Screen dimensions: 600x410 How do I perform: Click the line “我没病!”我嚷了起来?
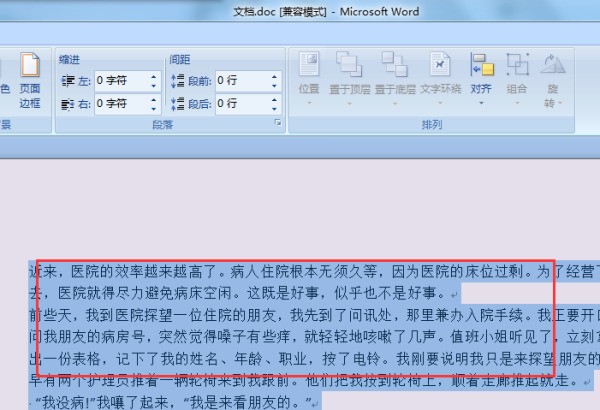point(174,402)
